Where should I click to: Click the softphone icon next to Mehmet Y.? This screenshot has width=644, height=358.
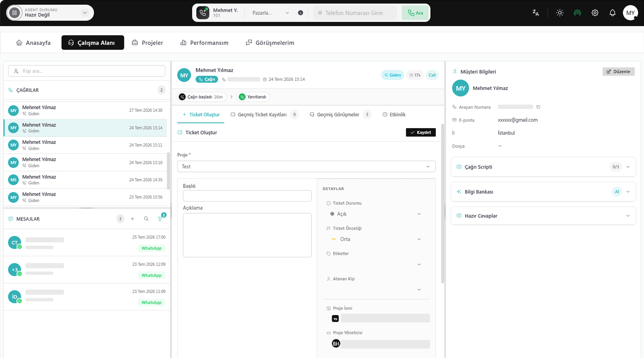click(203, 13)
